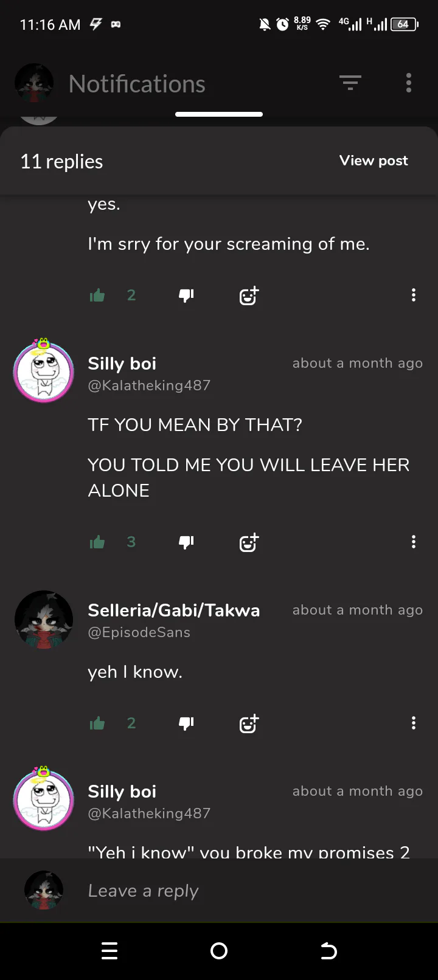Tap the @Kalatheking487 username on first Silly boi reply

[149, 385]
